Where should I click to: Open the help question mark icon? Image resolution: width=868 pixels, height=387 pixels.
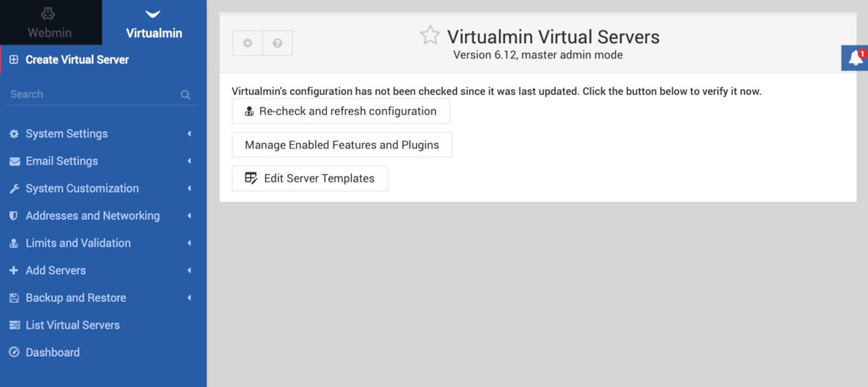277,43
